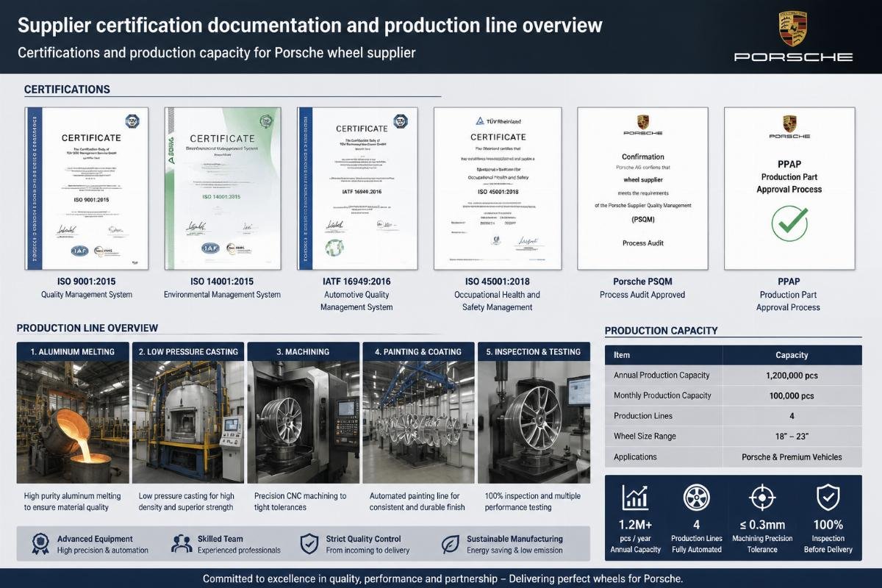Click the Porsche crest on PPAP document
Viewport: 882px width, 588px height.
pos(789,123)
